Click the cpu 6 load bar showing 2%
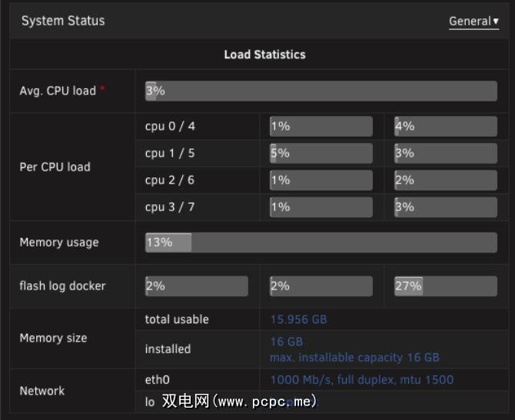 (445, 180)
